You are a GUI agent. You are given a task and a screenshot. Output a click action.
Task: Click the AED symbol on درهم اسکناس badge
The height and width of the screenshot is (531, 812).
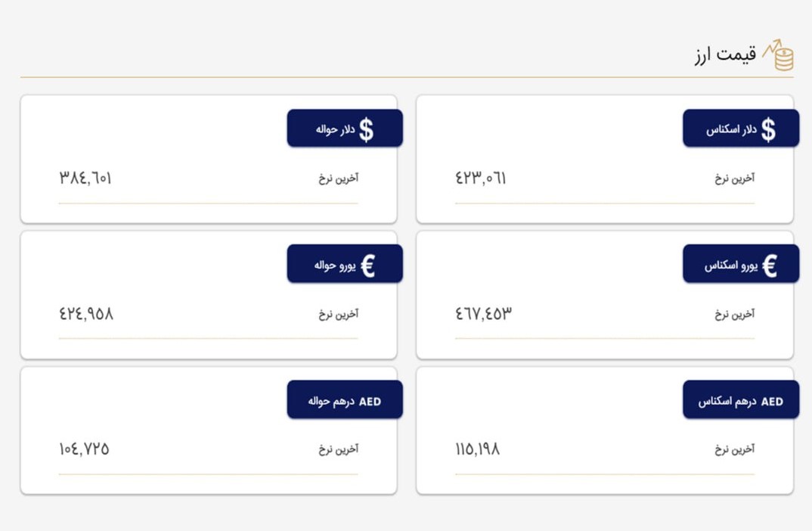click(x=772, y=402)
